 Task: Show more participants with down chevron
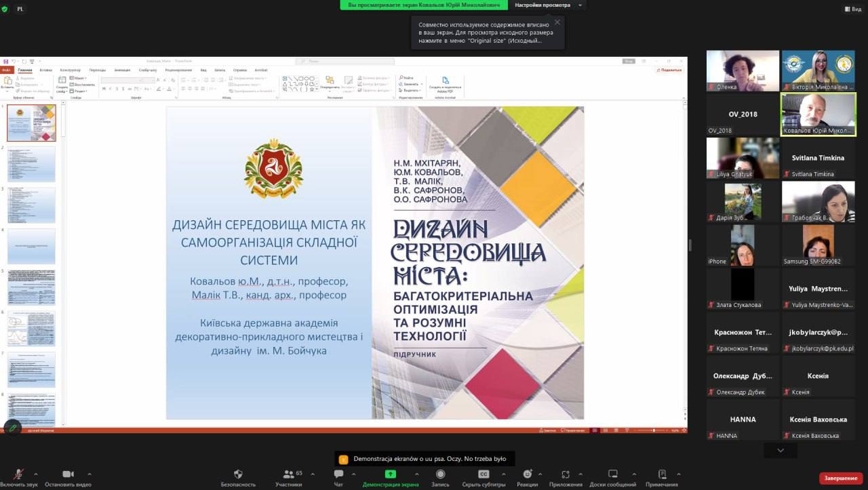[781, 450]
